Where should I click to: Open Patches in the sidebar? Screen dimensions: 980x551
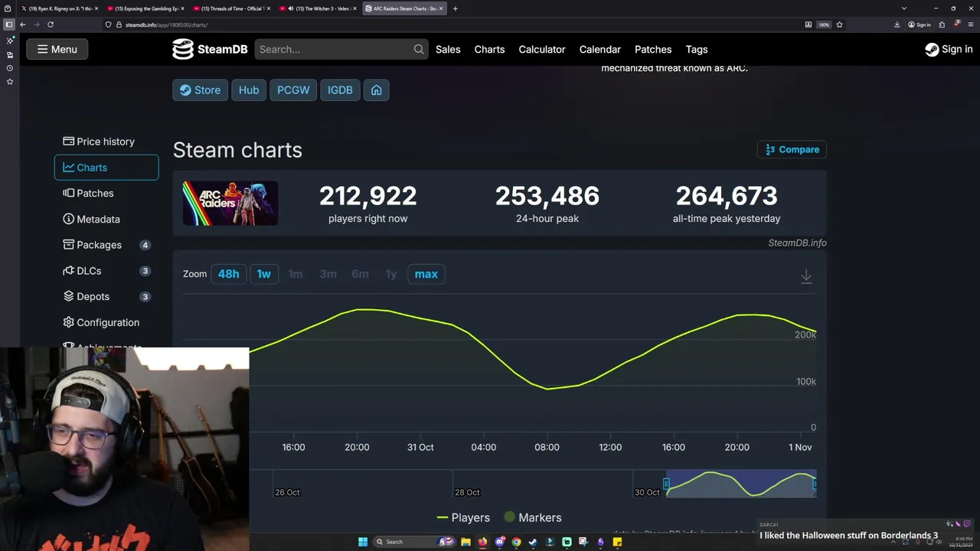[x=106, y=194]
